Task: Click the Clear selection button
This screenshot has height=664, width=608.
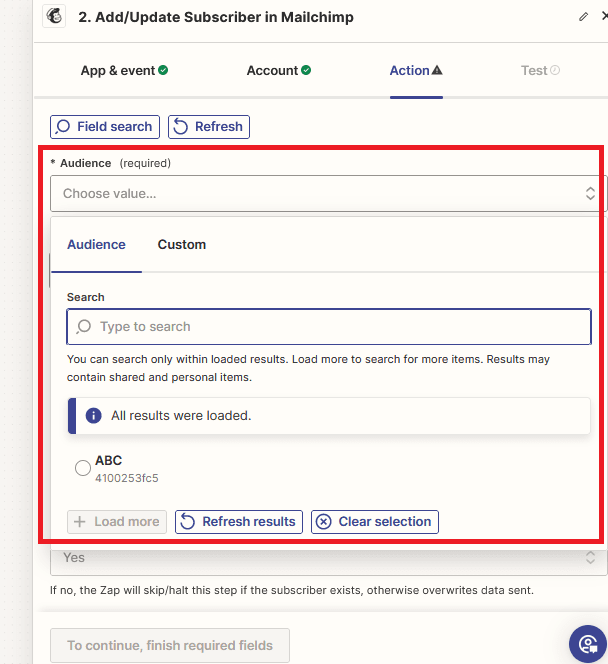Action: tap(374, 521)
